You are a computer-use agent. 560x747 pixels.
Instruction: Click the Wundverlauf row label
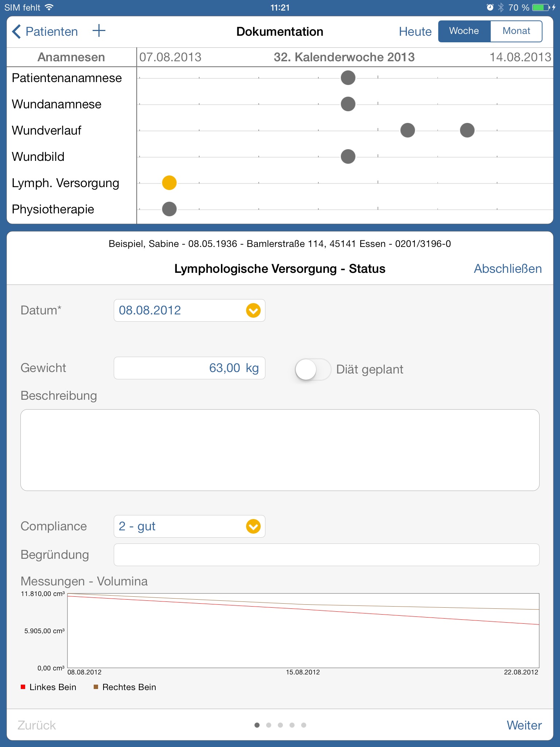click(47, 131)
